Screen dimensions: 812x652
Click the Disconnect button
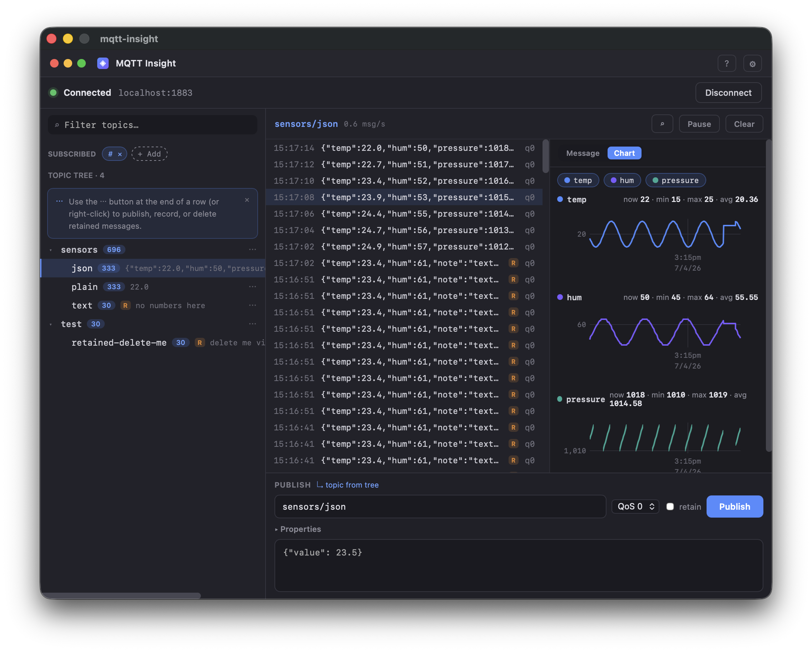(728, 93)
